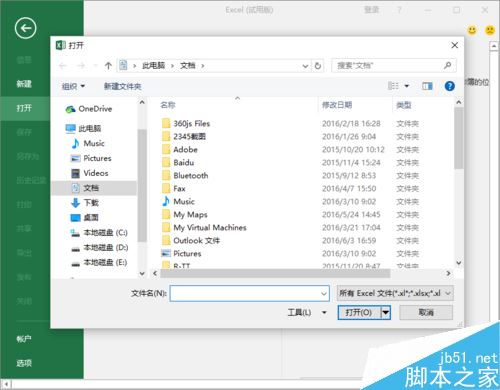Send a frown feedback face icon
Viewport: 500px width, 390px height.
tap(490, 30)
